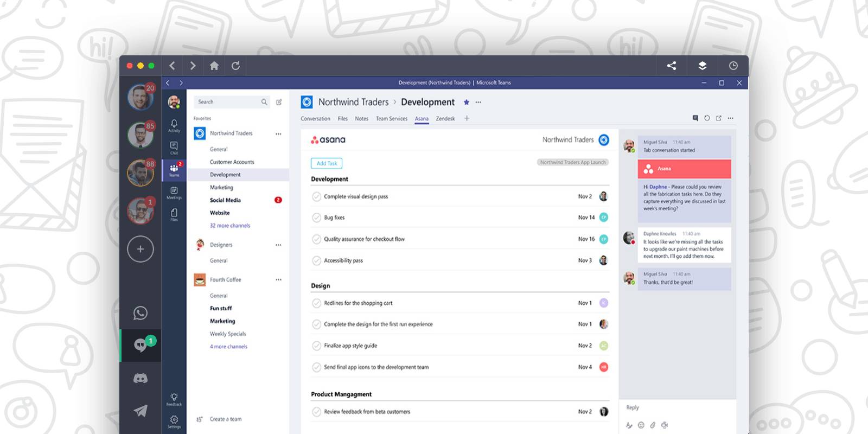This screenshot has width=868, height=434.
Task: Open the Fun stuff channel
Action: click(x=221, y=308)
